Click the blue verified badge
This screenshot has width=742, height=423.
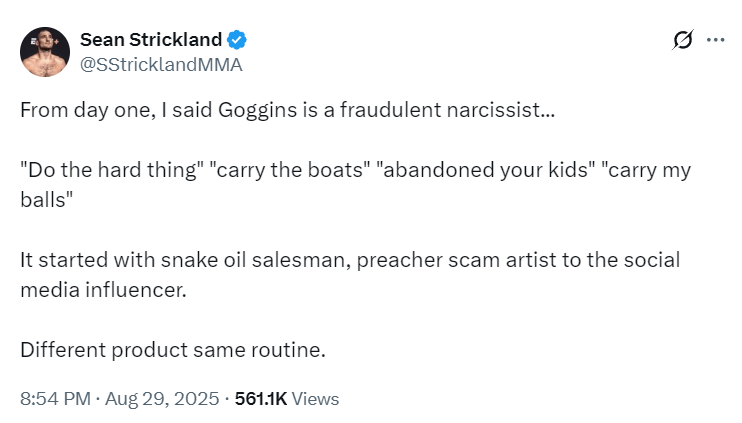(237, 41)
